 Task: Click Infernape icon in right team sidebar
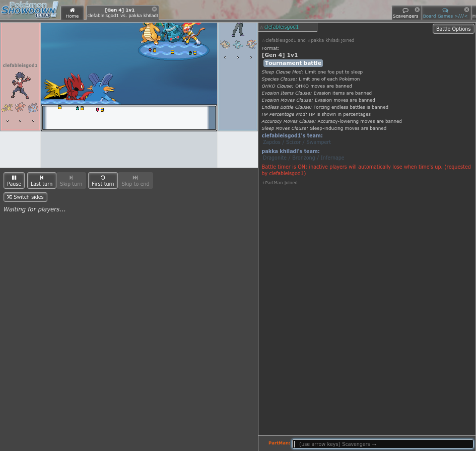[x=251, y=45]
